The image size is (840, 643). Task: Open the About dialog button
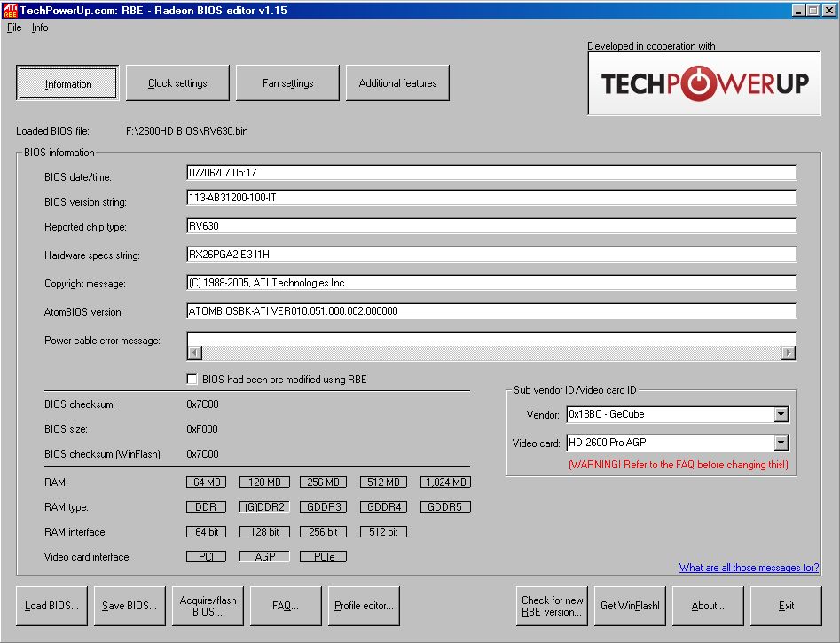coord(708,606)
